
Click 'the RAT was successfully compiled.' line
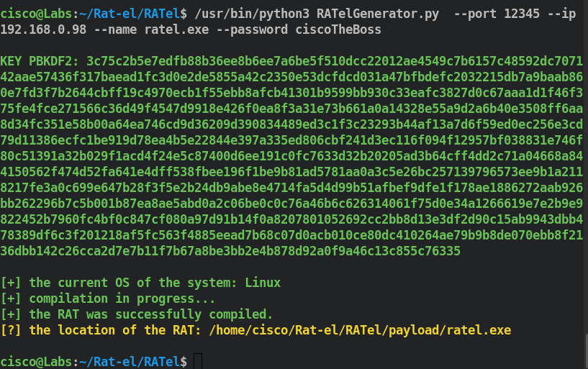pyautogui.click(x=137, y=314)
